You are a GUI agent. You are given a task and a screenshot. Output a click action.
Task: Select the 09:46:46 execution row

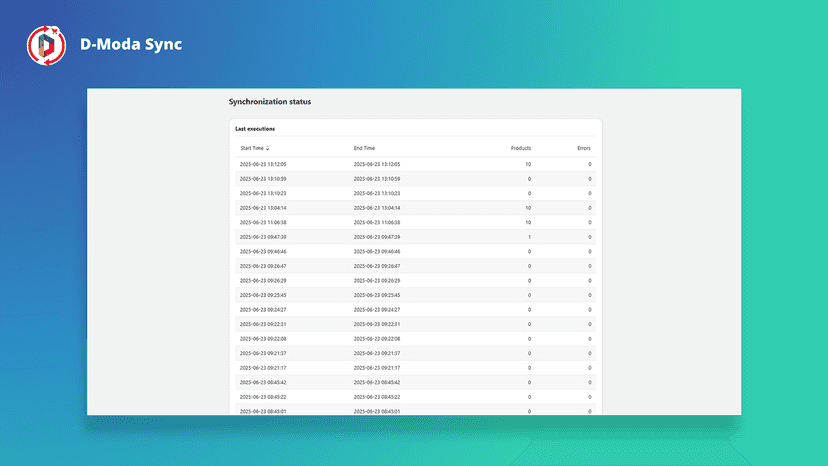click(x=416, y=251)
